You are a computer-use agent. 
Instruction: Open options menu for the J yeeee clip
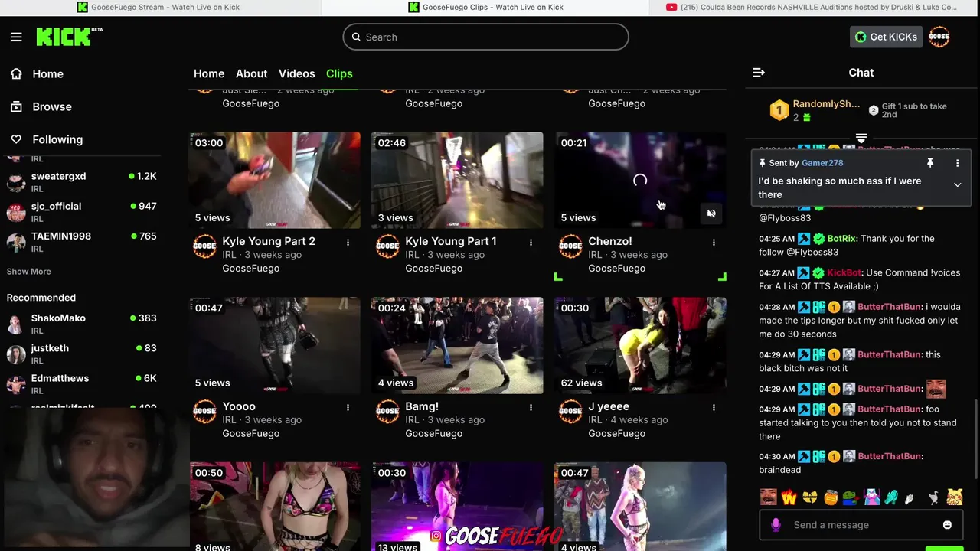click(x=714, y=407)
